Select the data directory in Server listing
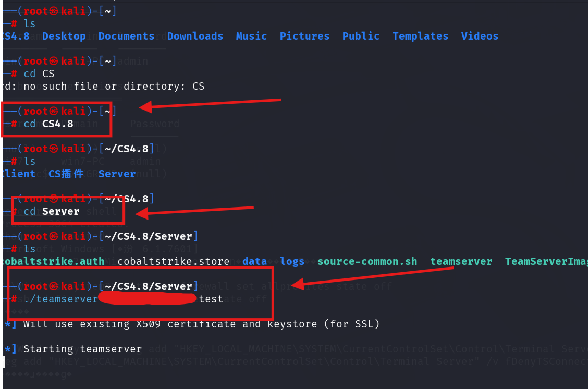This screenshot has width=588, height=389. 254,261
